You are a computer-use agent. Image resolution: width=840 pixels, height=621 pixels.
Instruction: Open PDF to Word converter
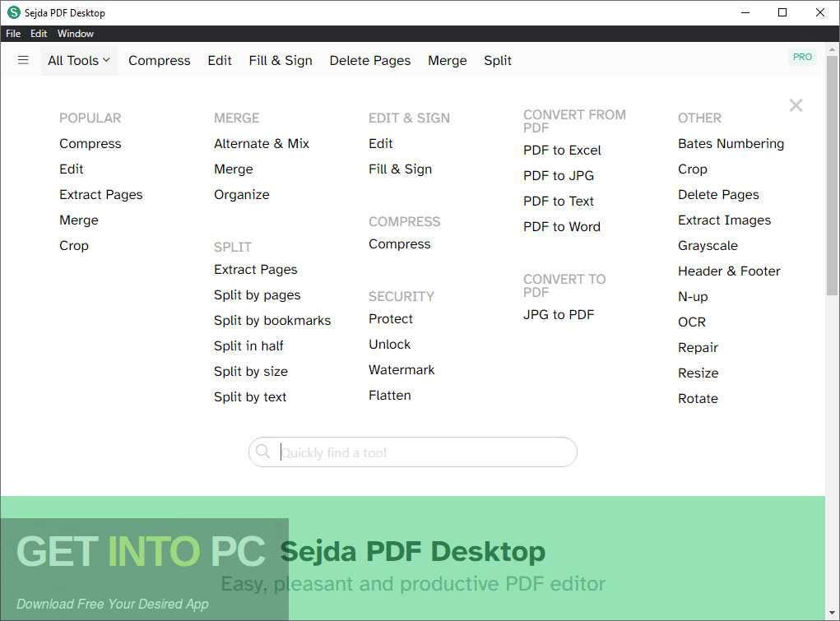pyautogui.click(x=561, y=227)
